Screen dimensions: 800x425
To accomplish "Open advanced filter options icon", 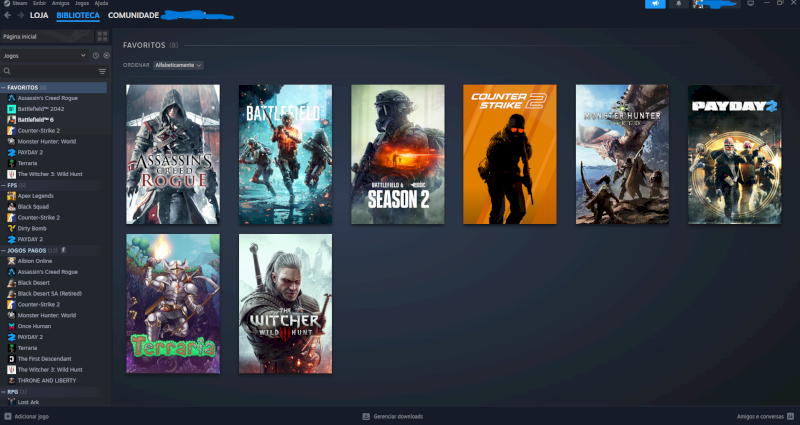I will pyautogui.click(x=102, y=71).
